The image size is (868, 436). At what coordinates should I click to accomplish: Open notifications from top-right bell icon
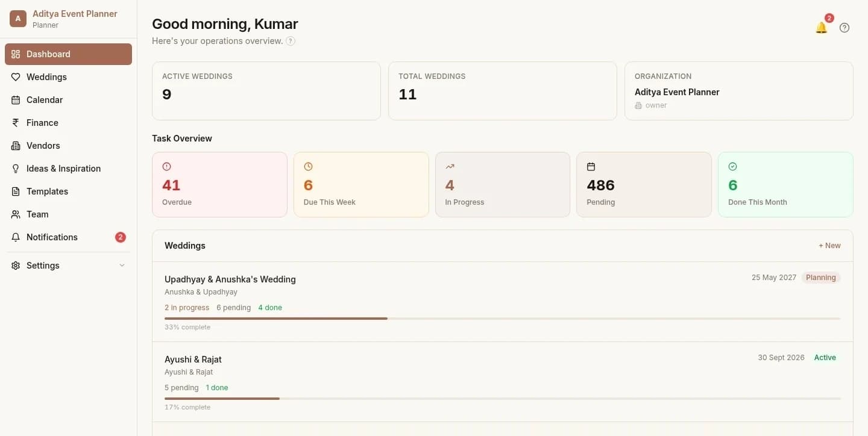[821, 28]
